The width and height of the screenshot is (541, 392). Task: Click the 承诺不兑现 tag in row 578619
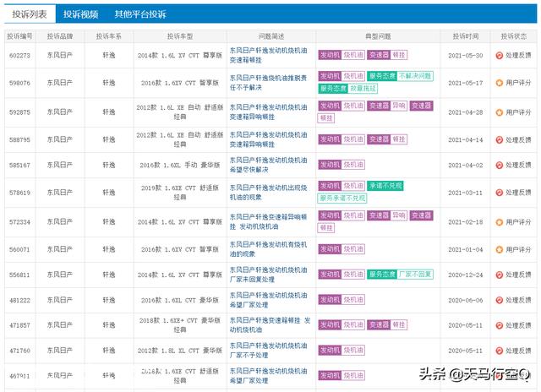pos(385,186)
